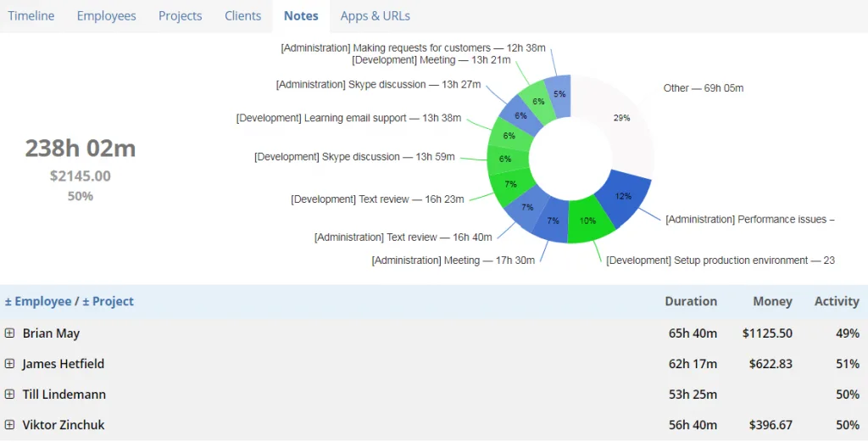Screen dimensions: 868x442
Task: Expand Viktor Zinchuk's row
Action: (x=9, y=424)
